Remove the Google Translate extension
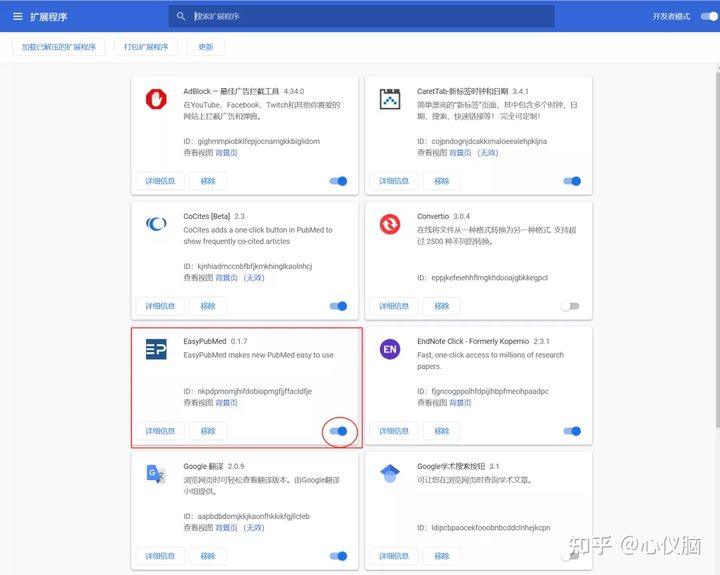720x575 pixels. (x=208, y=556)
